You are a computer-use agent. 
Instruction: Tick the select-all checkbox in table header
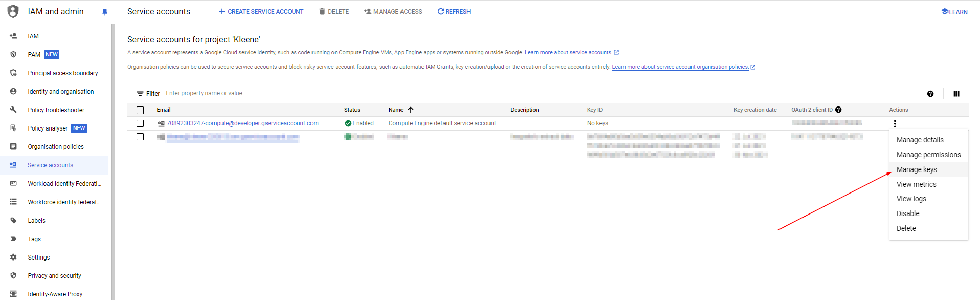coord(140,110)
